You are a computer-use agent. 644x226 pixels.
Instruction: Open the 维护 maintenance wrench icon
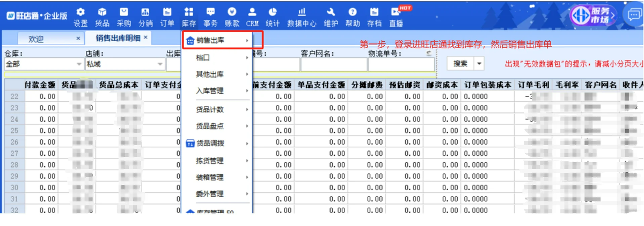click(331, 17)
